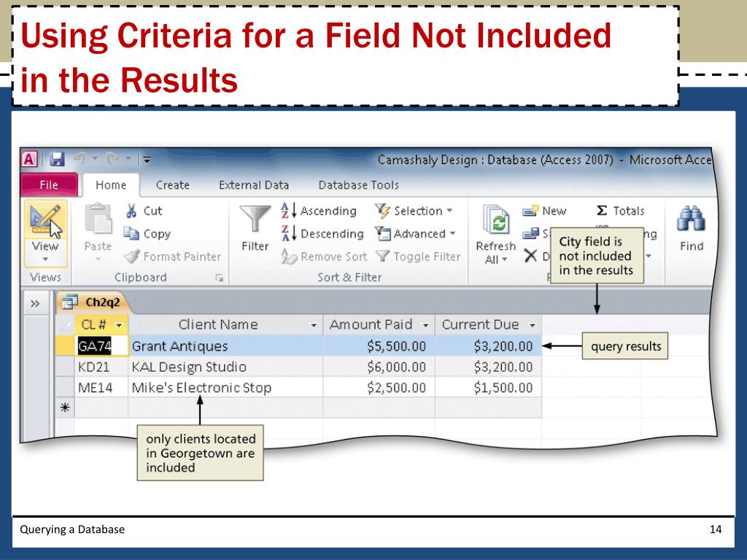Viewport: 747px width, 560px height.
Task: Click the GA74 cell
Action: click(x=101, y=346)
